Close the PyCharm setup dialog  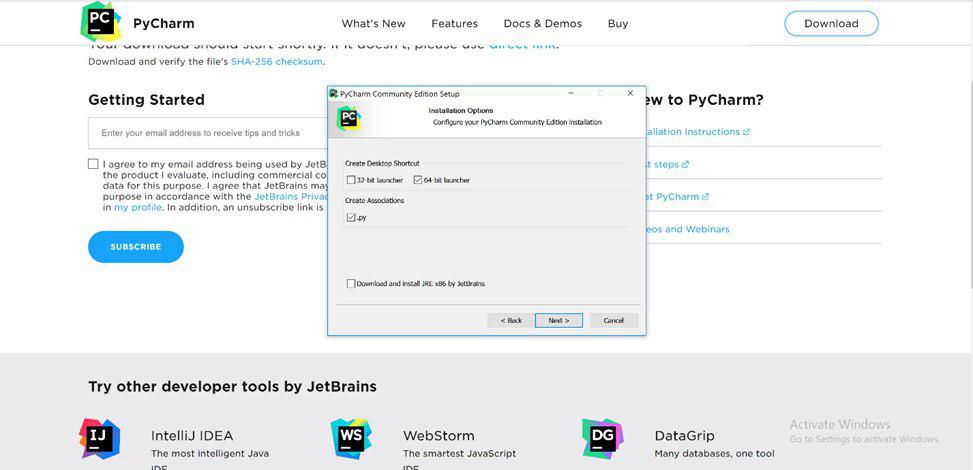click(x=630, y=93)
